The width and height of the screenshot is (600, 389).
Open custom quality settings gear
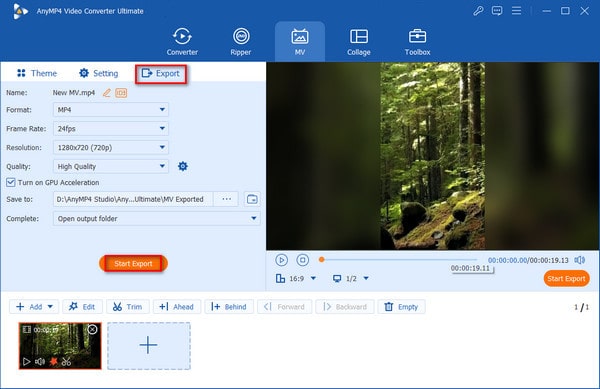[x=183, y=166]
